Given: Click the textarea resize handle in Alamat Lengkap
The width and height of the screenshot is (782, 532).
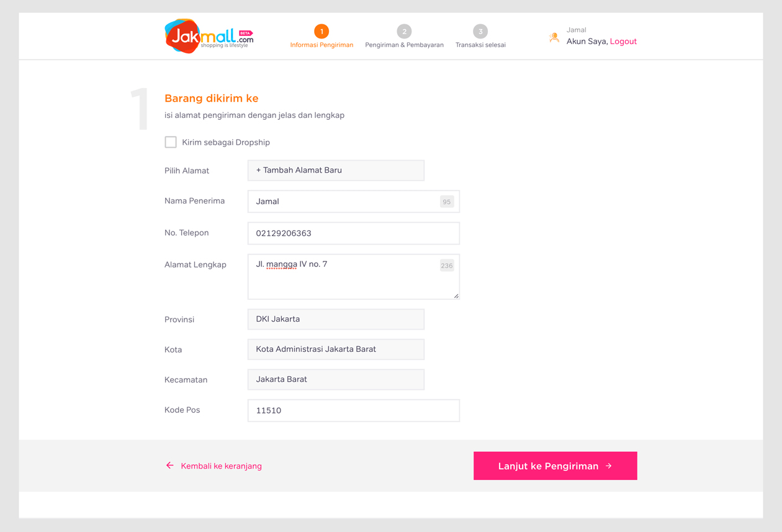Looking at the screenshot, I should tap(456, 295).
